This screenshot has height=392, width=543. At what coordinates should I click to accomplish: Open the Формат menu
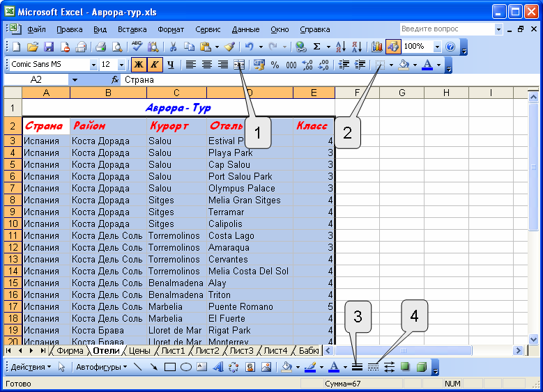point(171,29)
